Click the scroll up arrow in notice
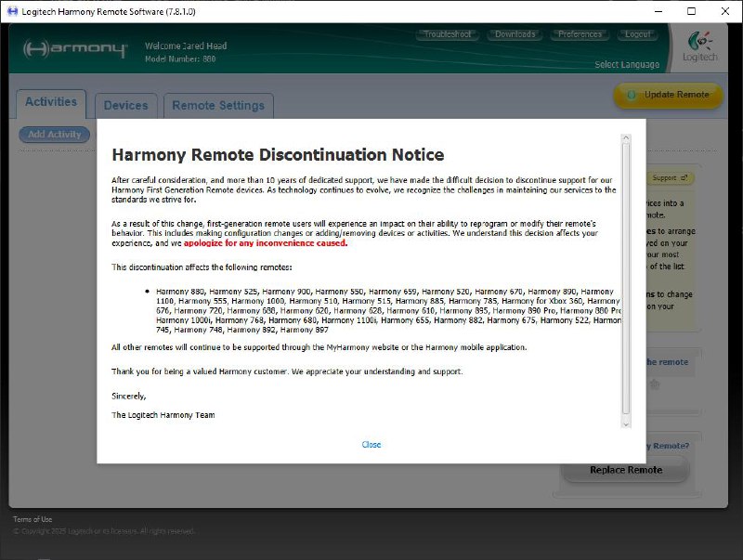 point(626,138)
